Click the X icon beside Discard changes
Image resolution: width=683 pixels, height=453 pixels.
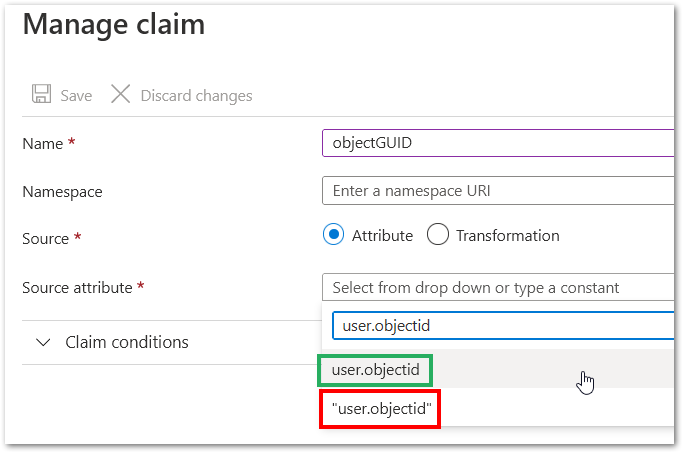pos(121,95)
